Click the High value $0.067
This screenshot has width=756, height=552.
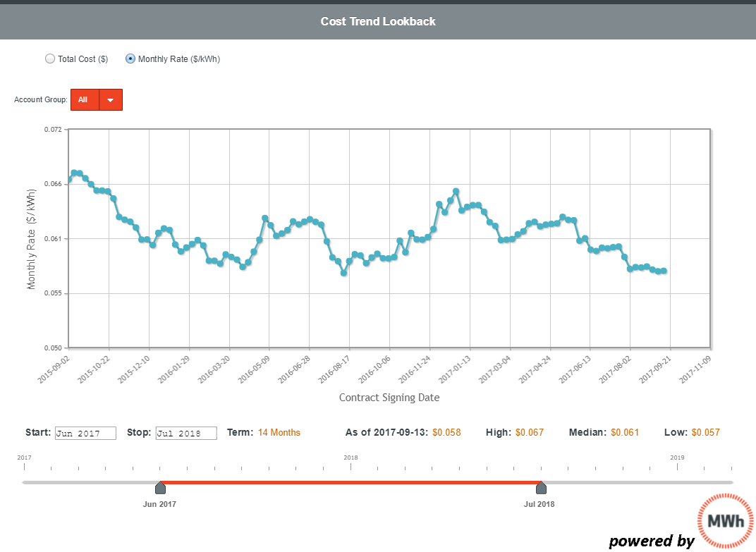(x=530, y=432)
